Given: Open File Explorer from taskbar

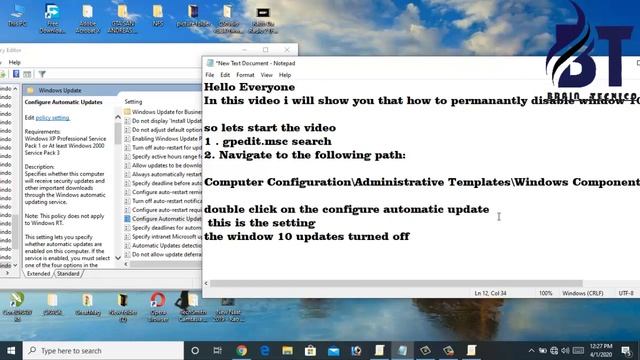Looking at the screenshot, I should (x=287, y=351).
